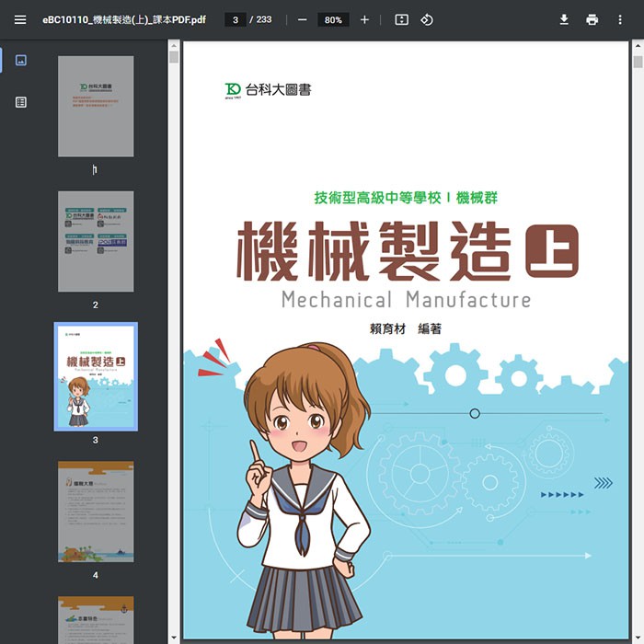Click the page number input field
This screenshot has height=644, width=644.
[x=236, y=19]
